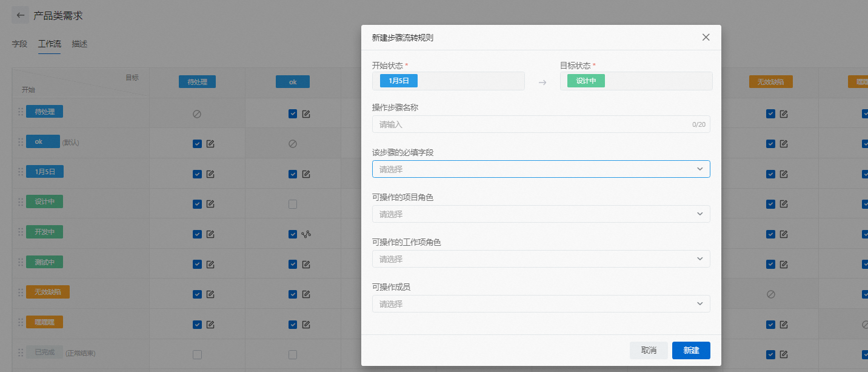This screenshot has width=868, height=372.
Task: Go back using the arrow beside 产品类需求
Action: click(x=21, y=16)
